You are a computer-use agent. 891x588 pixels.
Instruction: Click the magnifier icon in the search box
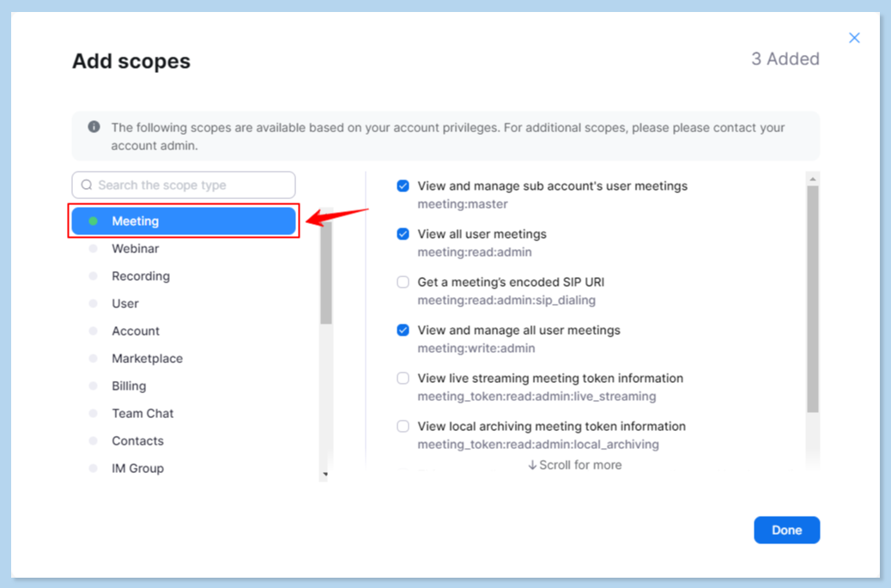pyautogui.click(x=87, y=185)
